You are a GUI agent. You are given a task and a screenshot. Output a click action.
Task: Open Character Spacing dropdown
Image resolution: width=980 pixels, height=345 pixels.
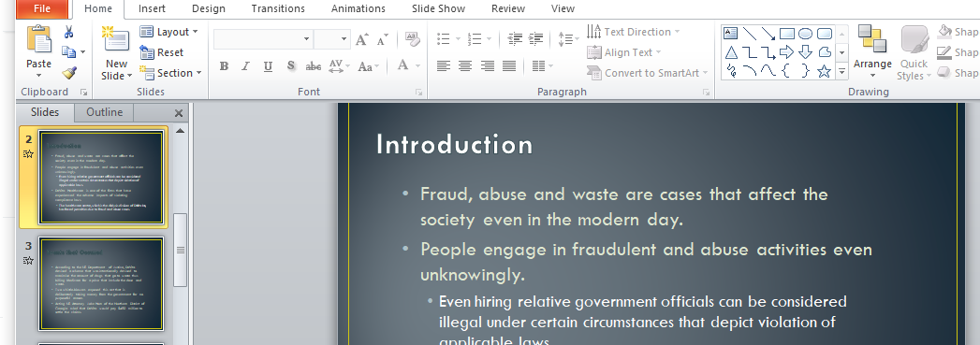340,66
